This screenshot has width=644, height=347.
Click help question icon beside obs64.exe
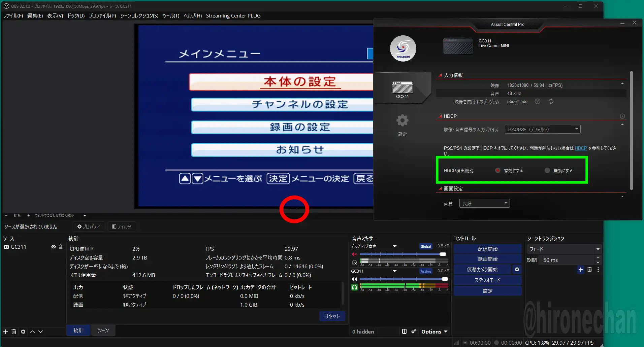538,101
